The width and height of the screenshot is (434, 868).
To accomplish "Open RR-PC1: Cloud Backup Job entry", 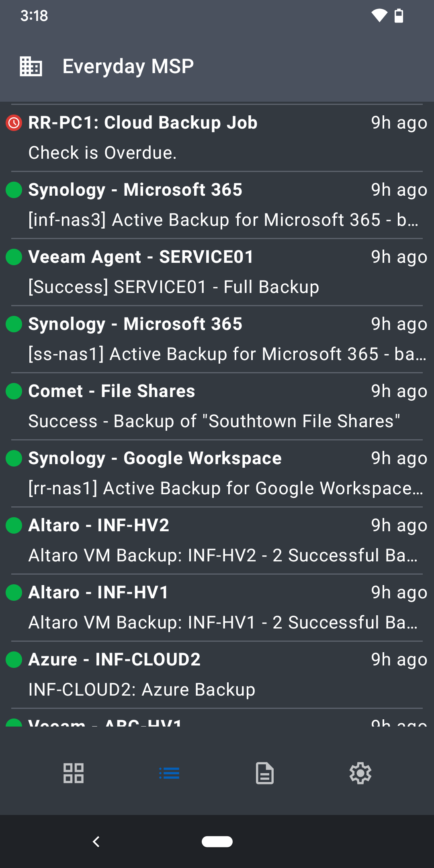I will (x=217, y=137).
